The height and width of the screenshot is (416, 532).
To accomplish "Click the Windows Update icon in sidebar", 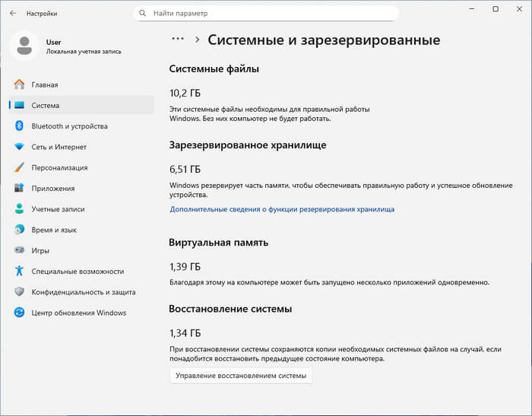I will click(19, 313).
